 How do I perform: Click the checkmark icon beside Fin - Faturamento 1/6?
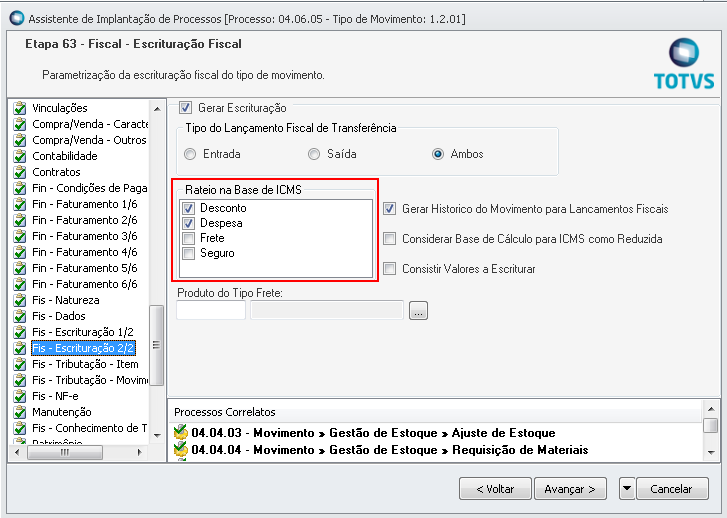pos(20,204)
